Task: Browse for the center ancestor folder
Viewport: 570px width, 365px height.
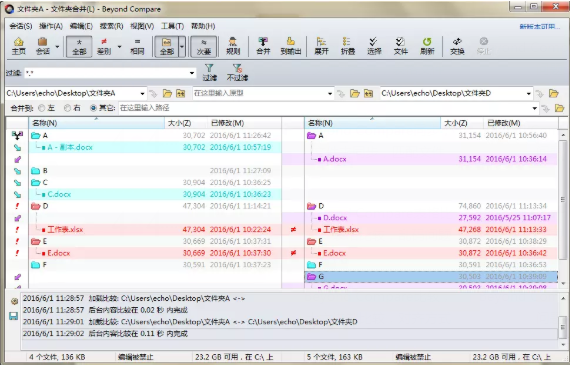Action: pyautogui.click(x=355, y=93)
